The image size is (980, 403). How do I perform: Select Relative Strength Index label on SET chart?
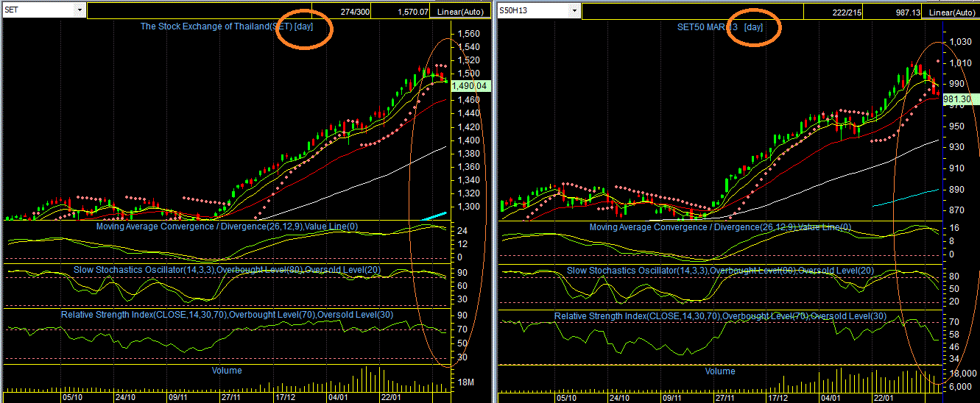pyautogui.click(x=227, y=315)
